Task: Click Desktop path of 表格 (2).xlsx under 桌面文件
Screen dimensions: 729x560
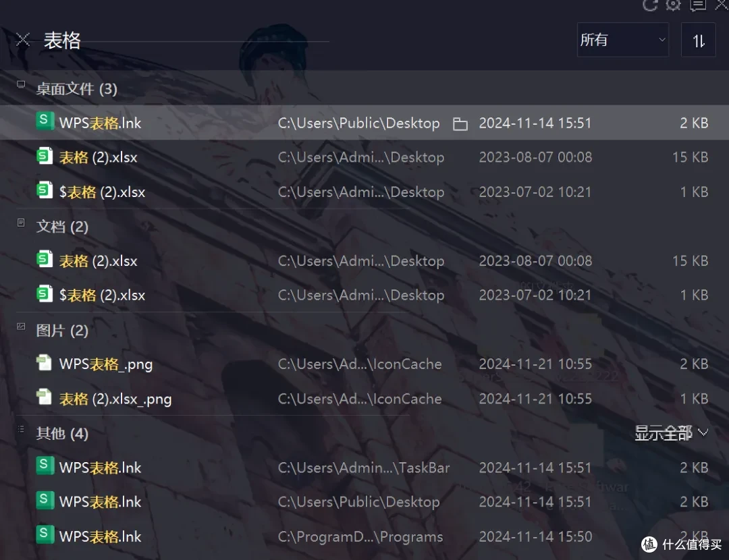Action: pyautogui.click(x=360, y=158)
